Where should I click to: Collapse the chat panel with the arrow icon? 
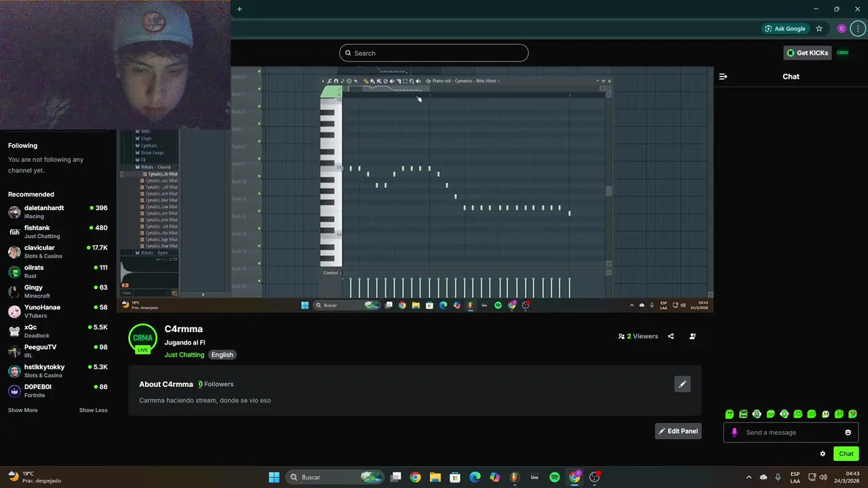click(x=723, y=77)
